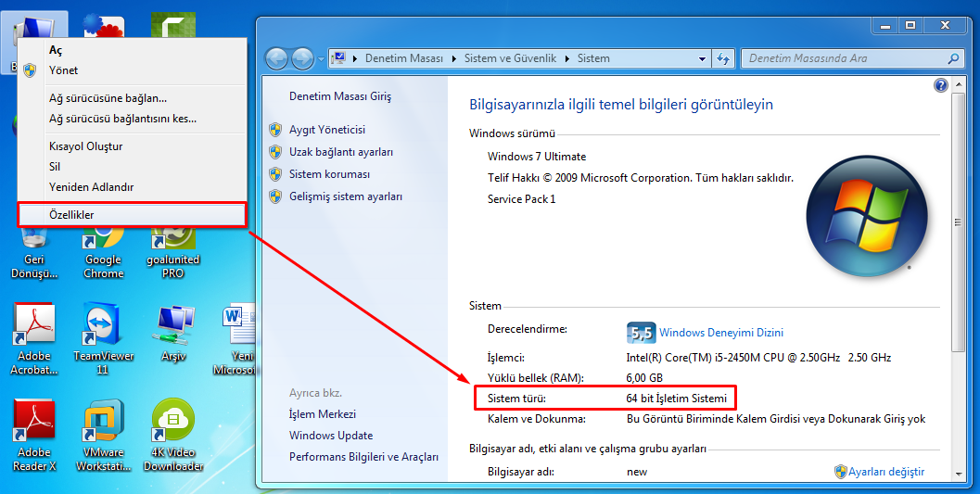Click the help question mark icon
Image resolution: width=980 pixels, height=494 pixels.
tap(940, 85)
